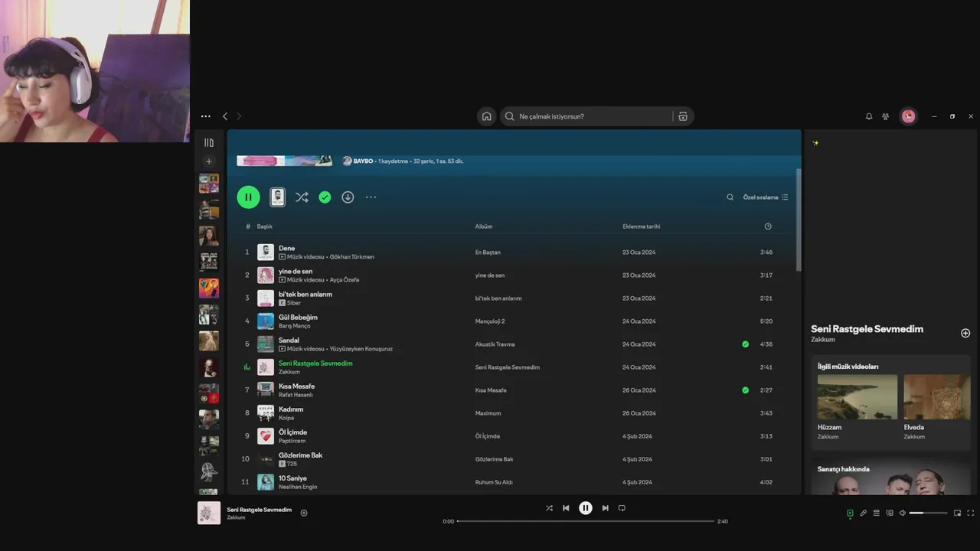Go back with the left arrow
This screenshot has height=551, width=980.
pos(225,116)
